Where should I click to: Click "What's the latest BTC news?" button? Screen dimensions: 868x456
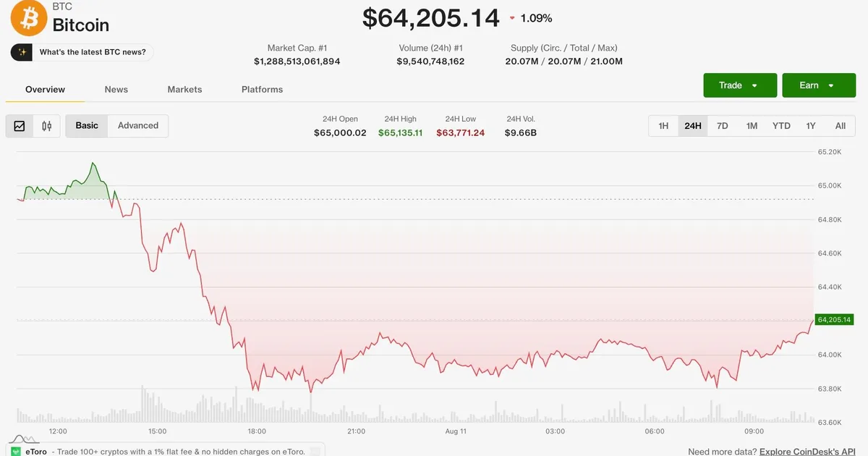point(82,52)
